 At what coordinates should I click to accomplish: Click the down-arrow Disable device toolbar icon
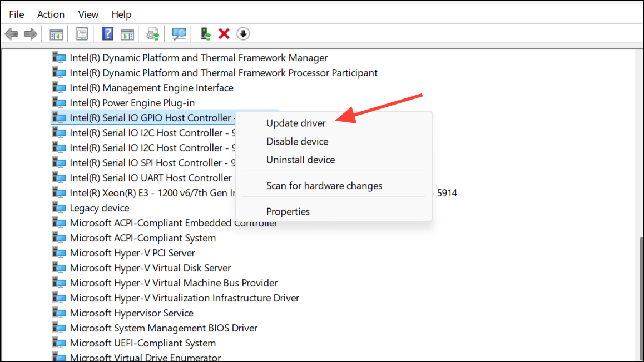(243, 34)
